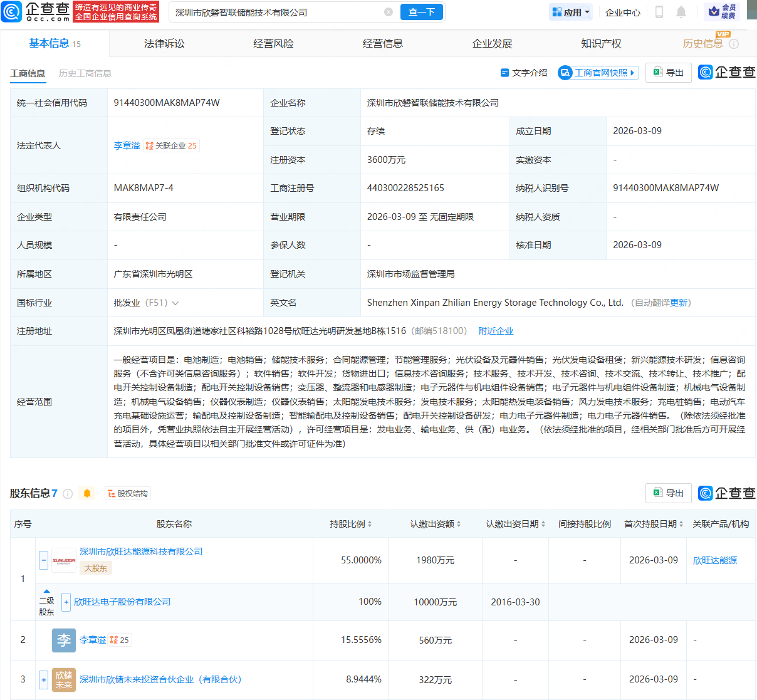This screenshot has height=700, width=757.
Task: Click the mobile app phone icon in top bar
Action: [659, 12]
